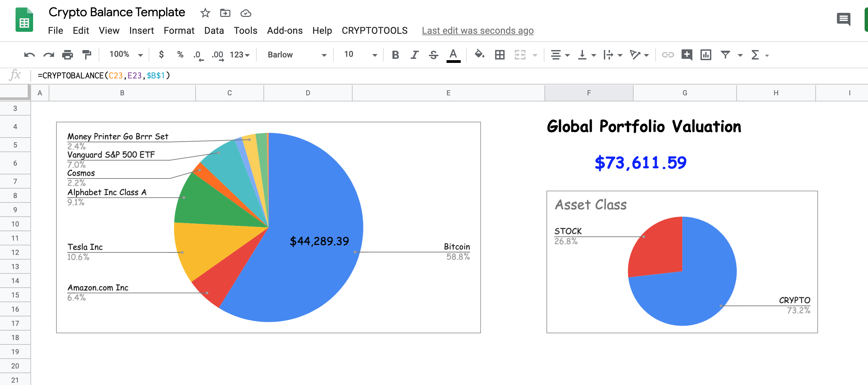Click the create filter icon
Viewport: 868px width, 385px height.
click(725, 55)
